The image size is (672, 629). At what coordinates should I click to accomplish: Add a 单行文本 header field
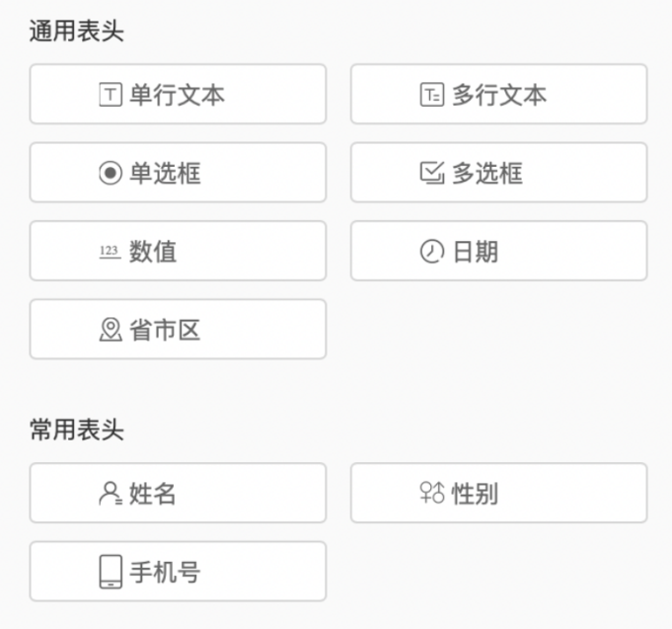(178, 95)
